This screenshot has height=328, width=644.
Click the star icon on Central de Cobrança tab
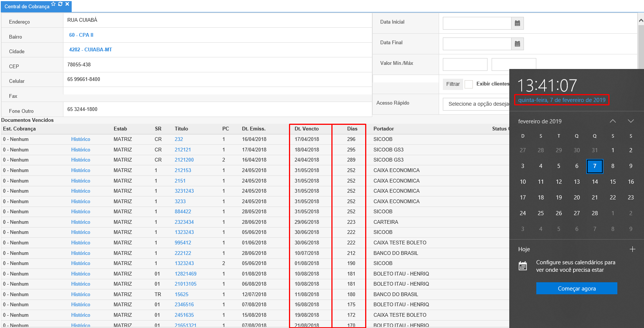pyautogui.click(x=53, y=4)
